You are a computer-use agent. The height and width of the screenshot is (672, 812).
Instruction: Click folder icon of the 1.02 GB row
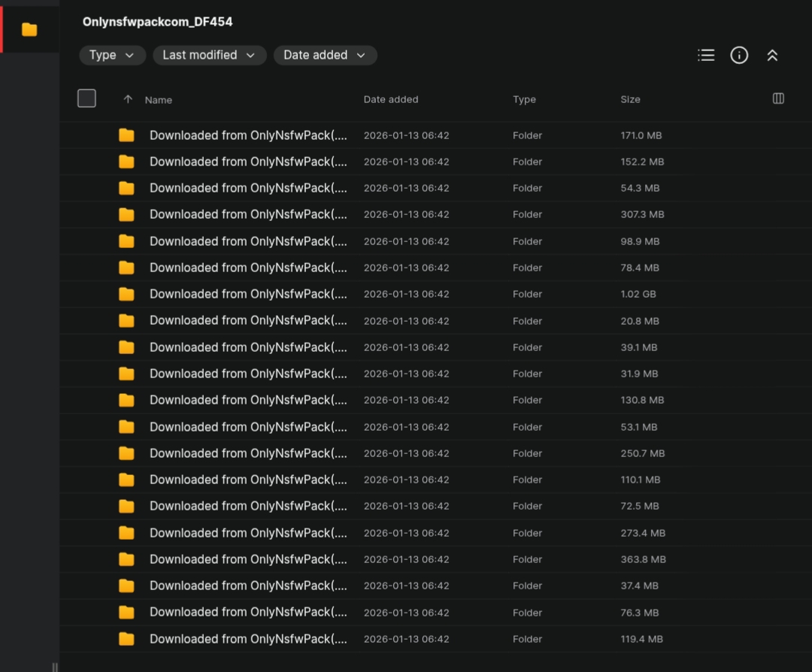coord(126,294)
